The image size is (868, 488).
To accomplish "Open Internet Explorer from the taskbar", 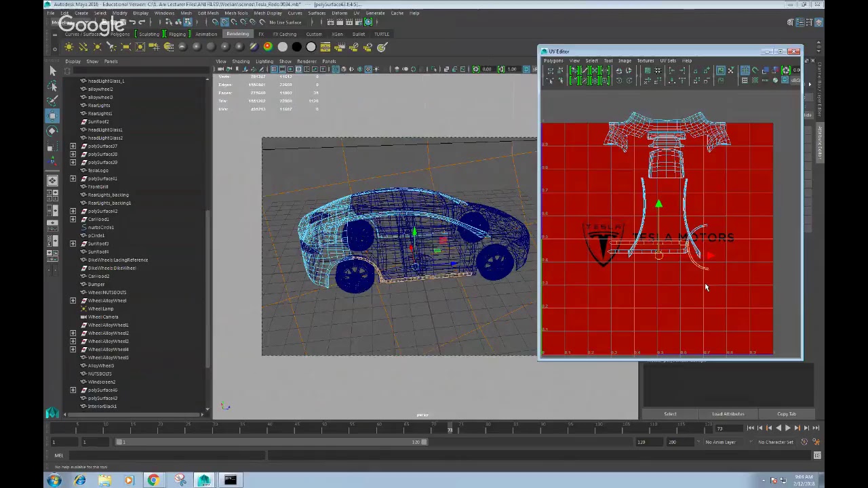I will [79, 481].
